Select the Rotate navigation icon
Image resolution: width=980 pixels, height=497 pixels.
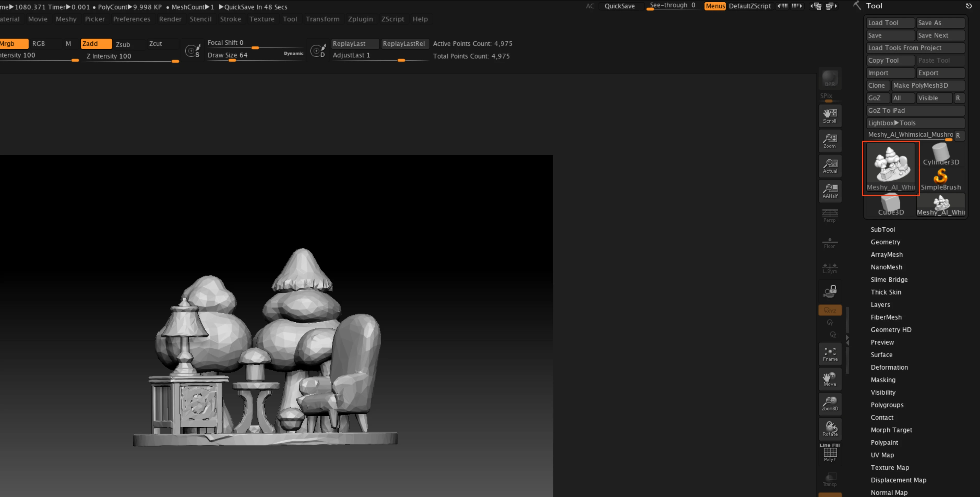coord(830,429)
